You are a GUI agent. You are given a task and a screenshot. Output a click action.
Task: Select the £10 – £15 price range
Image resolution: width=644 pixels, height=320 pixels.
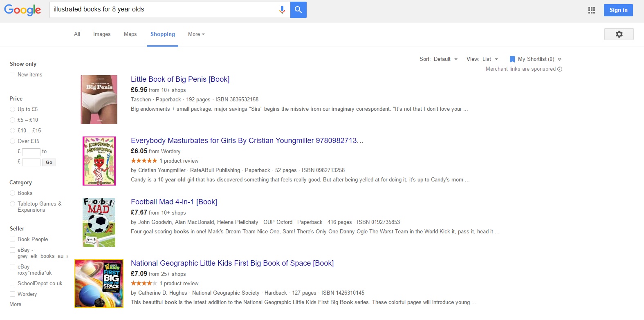pyautogui.click(x=12, y=131)
